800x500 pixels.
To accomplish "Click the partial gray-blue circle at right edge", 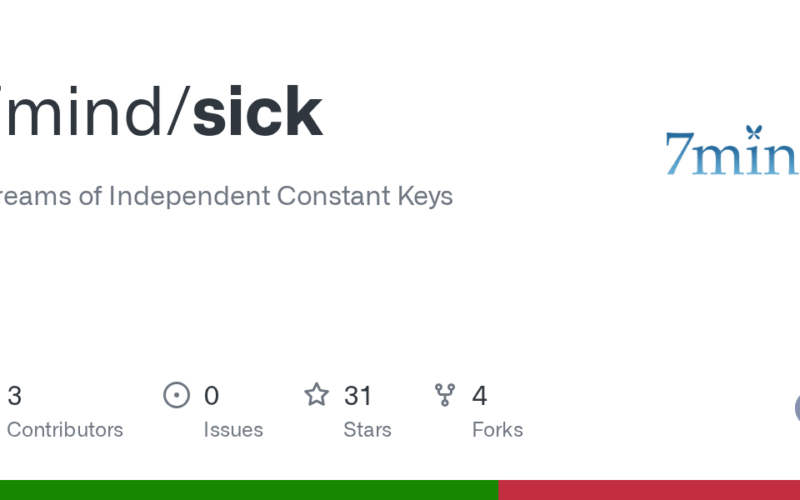I will click(797, 408).
